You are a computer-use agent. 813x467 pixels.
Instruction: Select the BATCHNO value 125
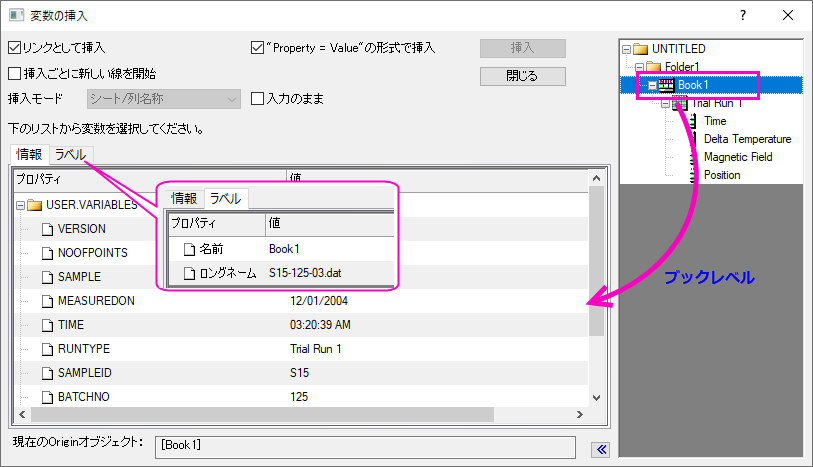(299, 397)
